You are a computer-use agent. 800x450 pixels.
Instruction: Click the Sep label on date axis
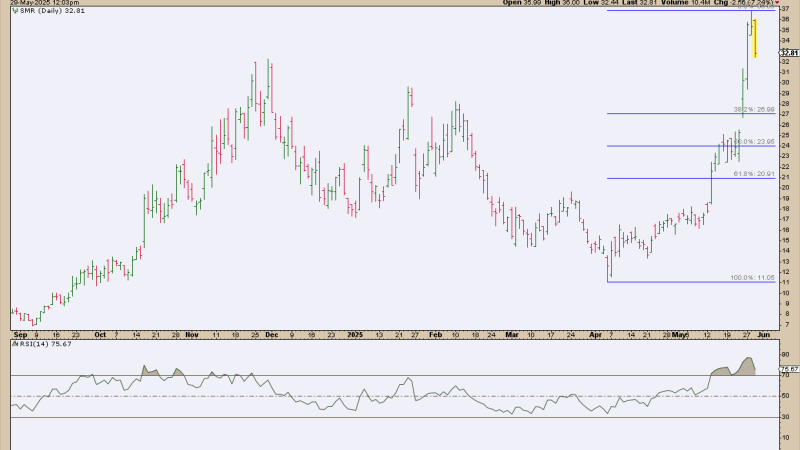(x=20, y=335)
